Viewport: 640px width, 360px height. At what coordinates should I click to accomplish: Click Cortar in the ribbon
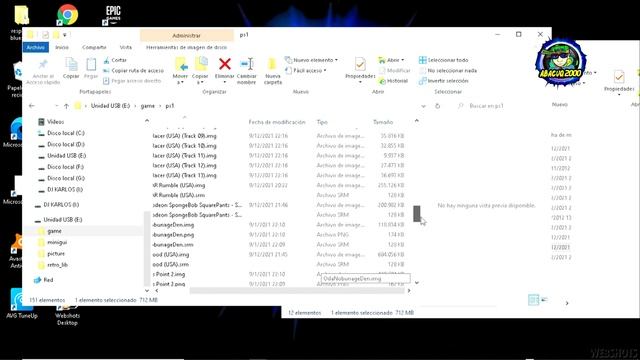(x=115, y=60)
